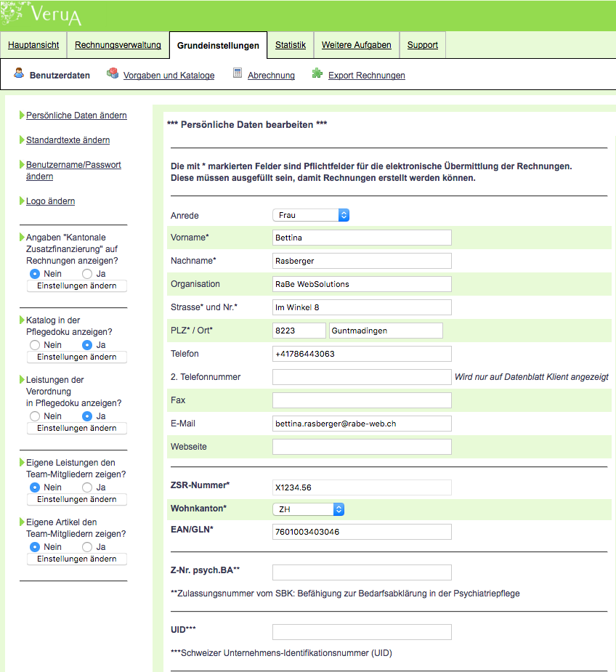
Task: Select Ja for Eigene Artikel den Team-Mitgliedern
Action: (x=87, y=547)
